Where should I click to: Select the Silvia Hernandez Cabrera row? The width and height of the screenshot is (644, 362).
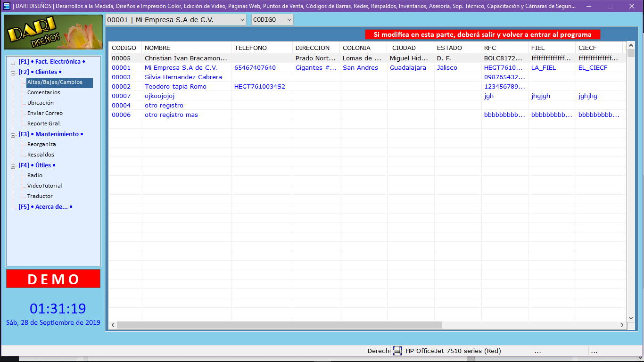coord(183,77)
